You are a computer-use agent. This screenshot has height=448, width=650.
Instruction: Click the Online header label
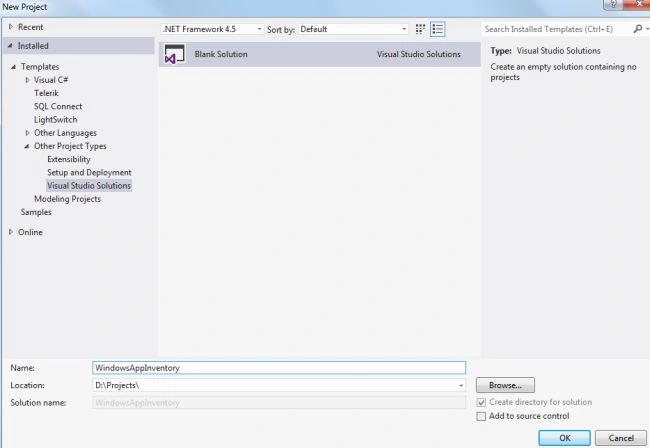click(x=30, y=232)
